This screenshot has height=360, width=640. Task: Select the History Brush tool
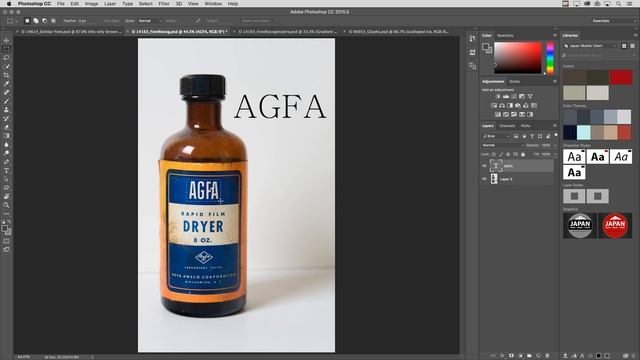[x=7, y=118]
